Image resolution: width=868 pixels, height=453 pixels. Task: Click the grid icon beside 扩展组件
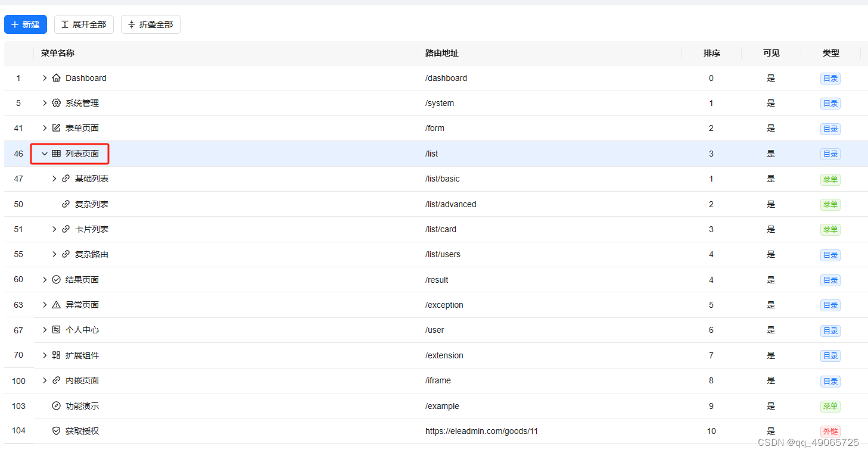57,355
